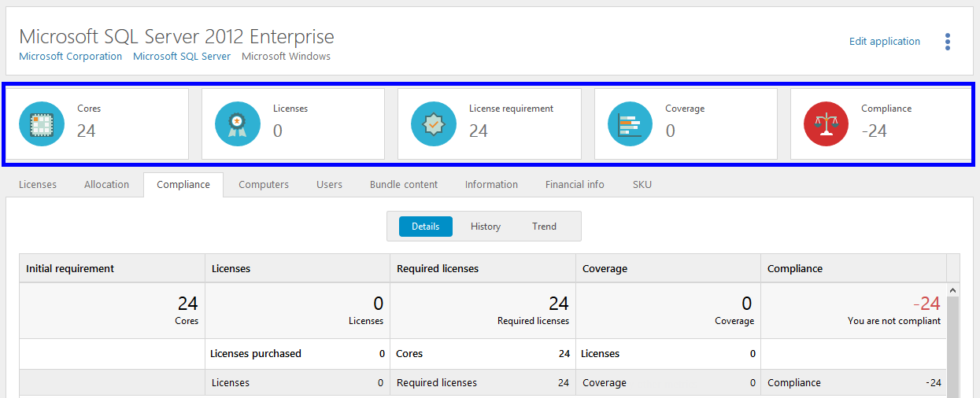Open the Users tab
Screen dimensions: 980x398
tap(329, 185)
